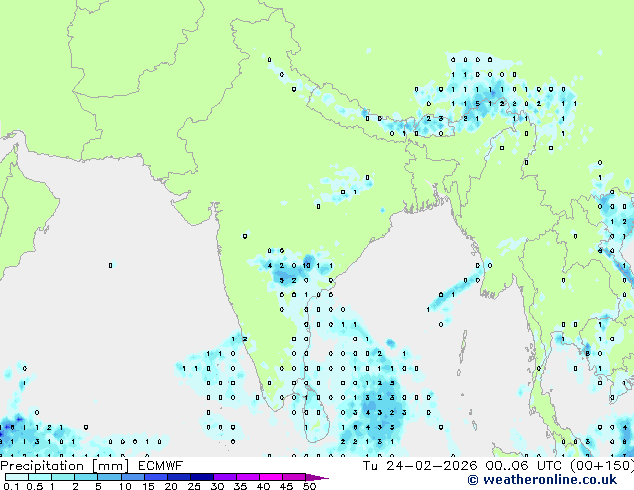This screenshot has width=634, height=490.
Task: Click the 'Precipitation [mm]' title text
Action: [65, 466]
